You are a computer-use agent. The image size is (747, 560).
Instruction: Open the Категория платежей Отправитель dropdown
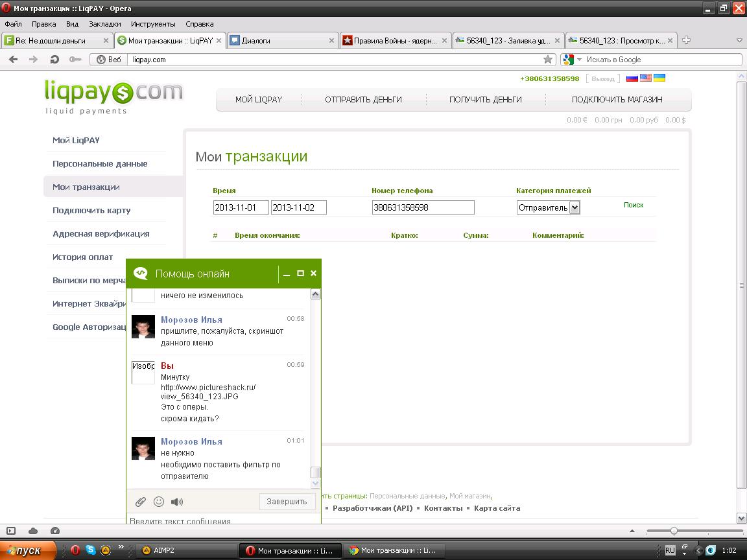tap(549, 207)
